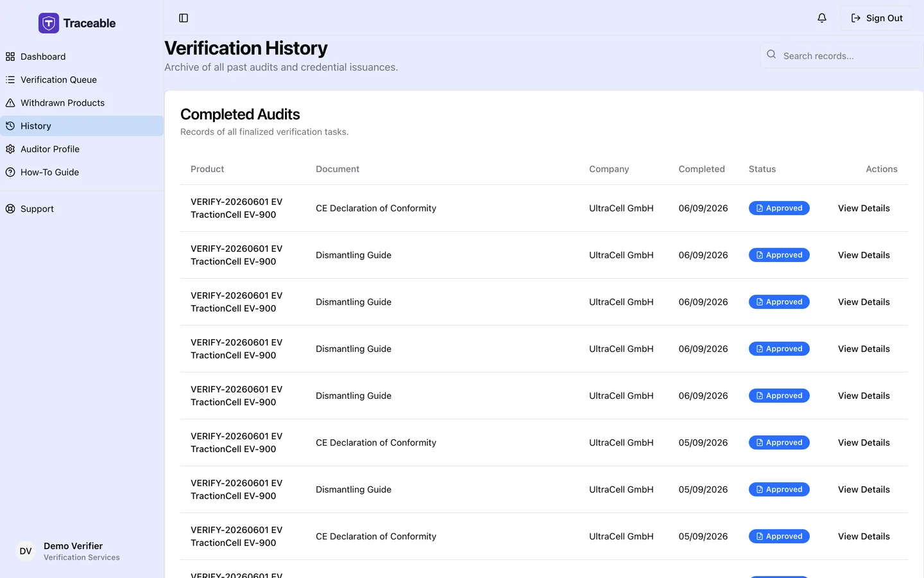
Task: View Details for Dismantling Guide dated 05/09/2026
Action: point(864,489)
